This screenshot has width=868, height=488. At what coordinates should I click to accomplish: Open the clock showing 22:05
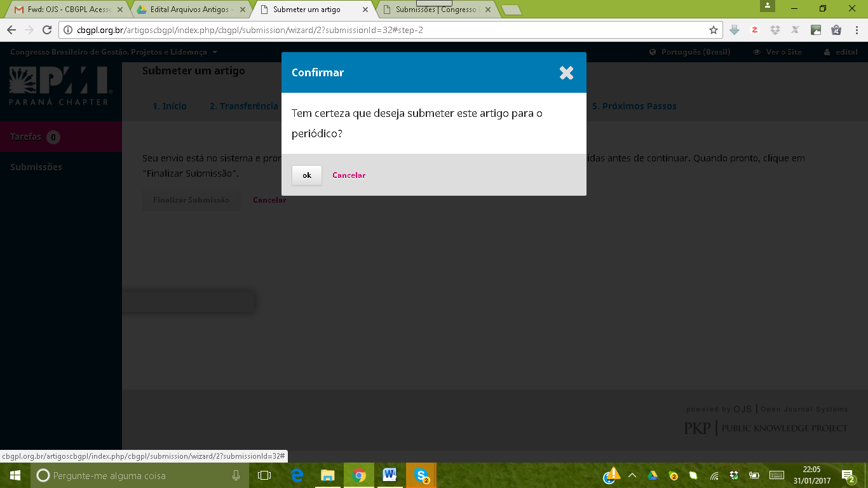coord(811,475)
